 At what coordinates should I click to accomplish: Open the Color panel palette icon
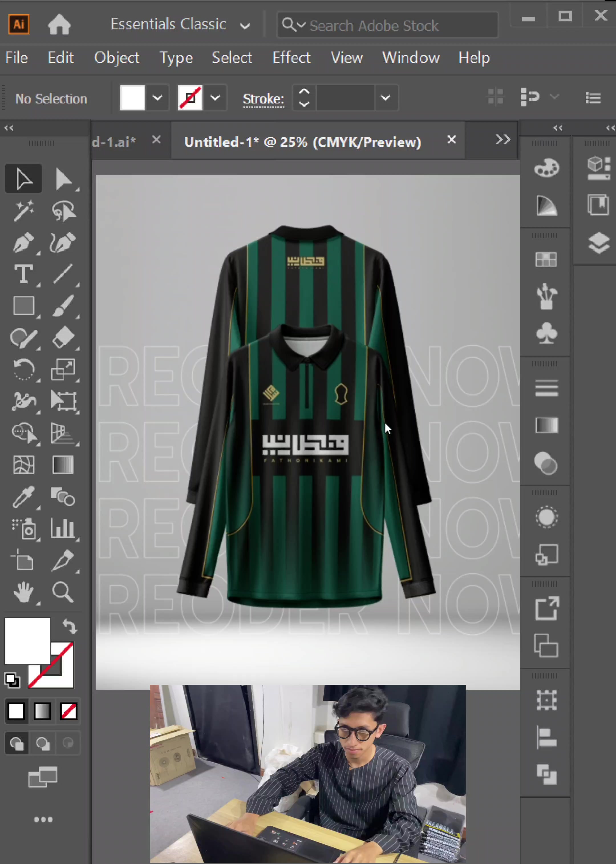point(546,168)
